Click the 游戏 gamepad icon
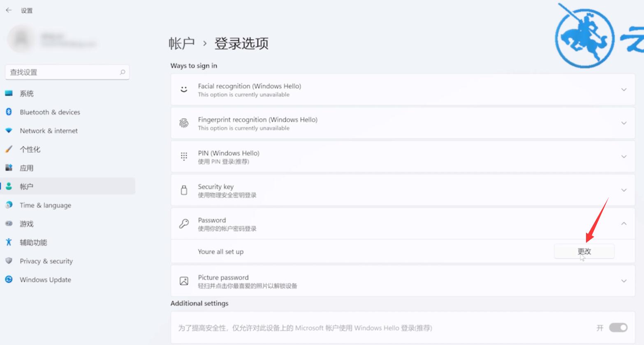Screen dimensions: 644x345 (x=9, y=224)
